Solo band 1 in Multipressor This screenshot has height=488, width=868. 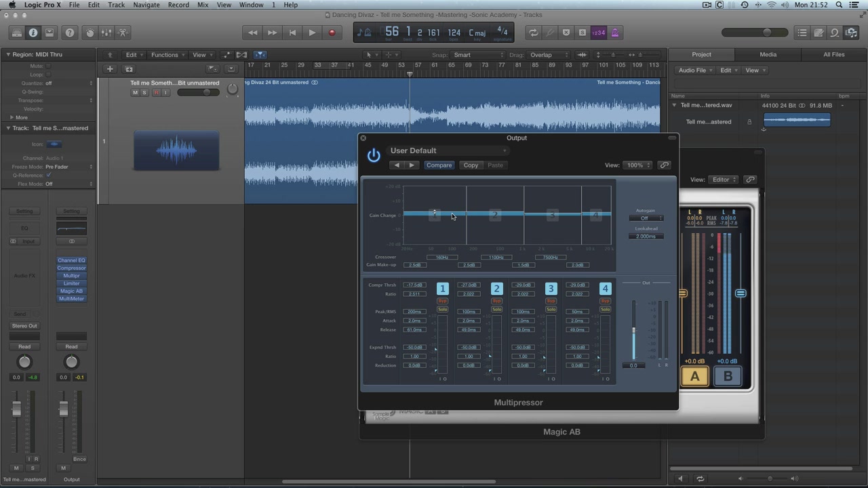[x=442, y=310]
